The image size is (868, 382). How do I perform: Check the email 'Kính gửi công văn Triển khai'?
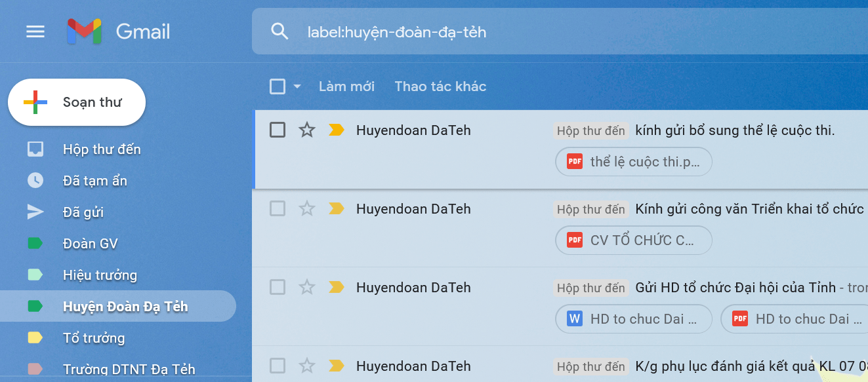[278, 208]
